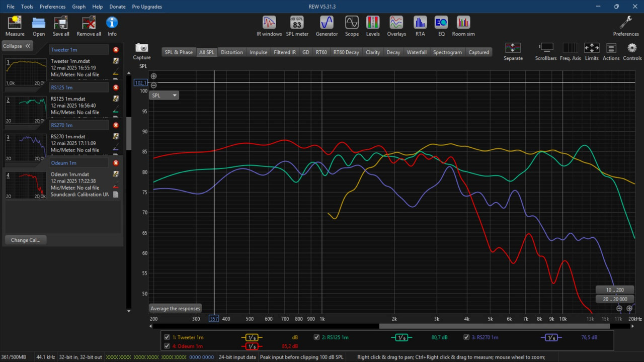Click the Change Cal... button
Viewport: 644px width, 362px height.
(x=26, y=240)
